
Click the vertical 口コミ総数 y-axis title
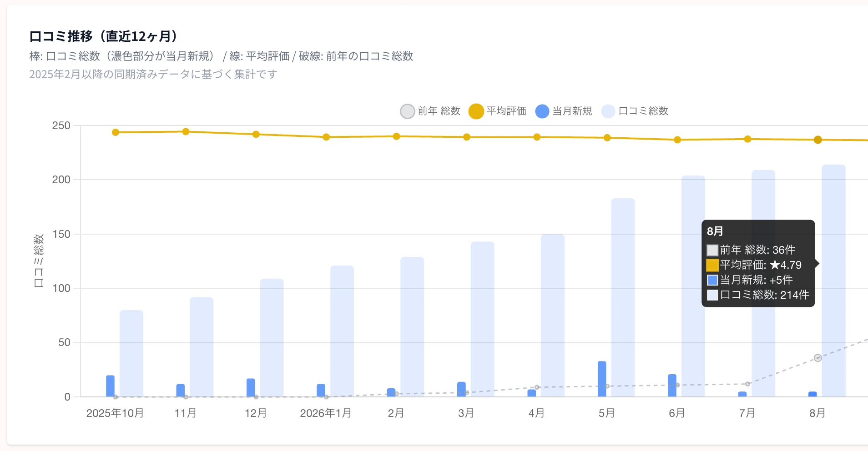pos(39,261)
